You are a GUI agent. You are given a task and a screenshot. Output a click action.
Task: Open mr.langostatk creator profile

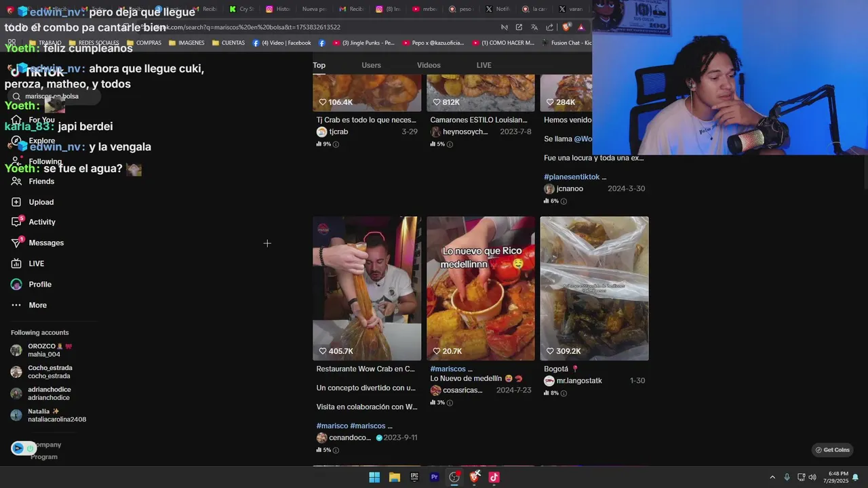573,381
